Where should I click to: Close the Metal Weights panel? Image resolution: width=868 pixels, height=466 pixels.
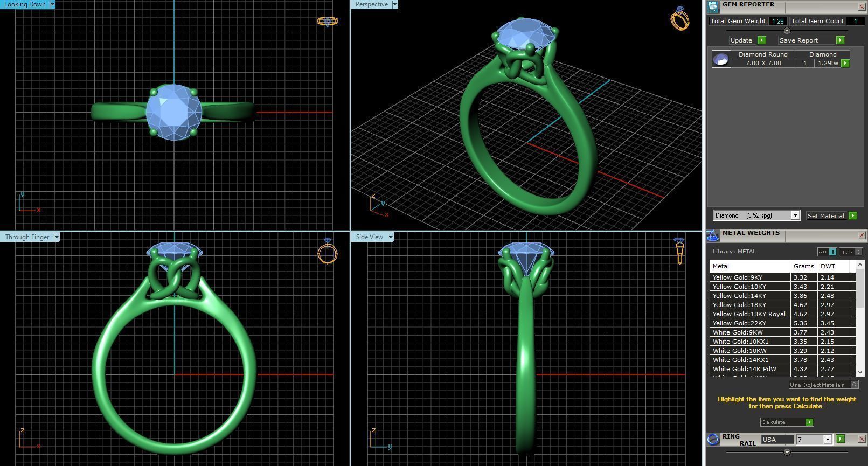pos(861,235)
